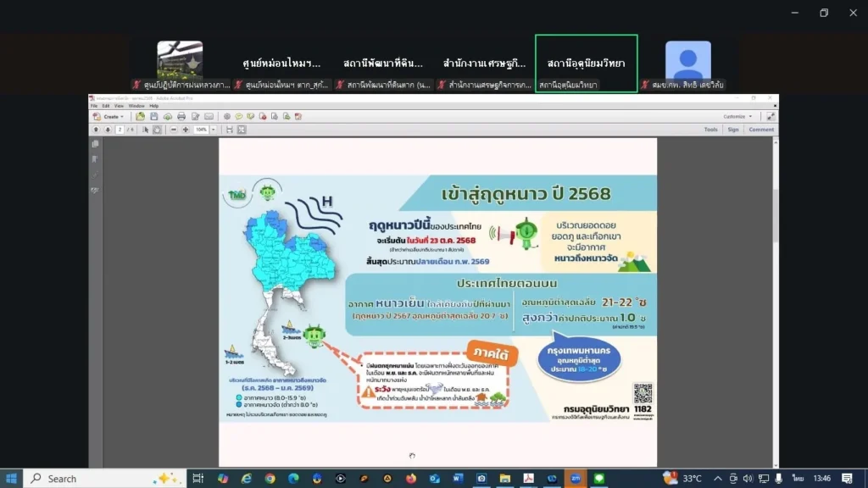Open the Tools pane

(710, 130)
